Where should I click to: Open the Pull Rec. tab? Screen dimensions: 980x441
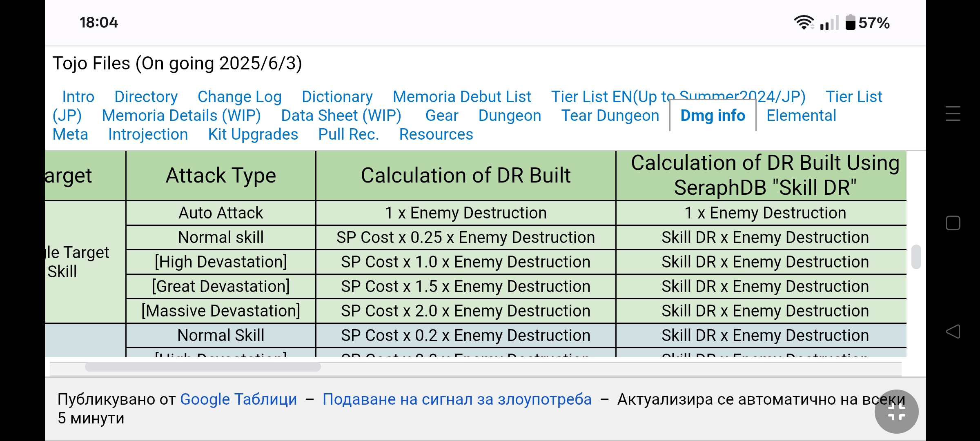(x=349, y=134)
